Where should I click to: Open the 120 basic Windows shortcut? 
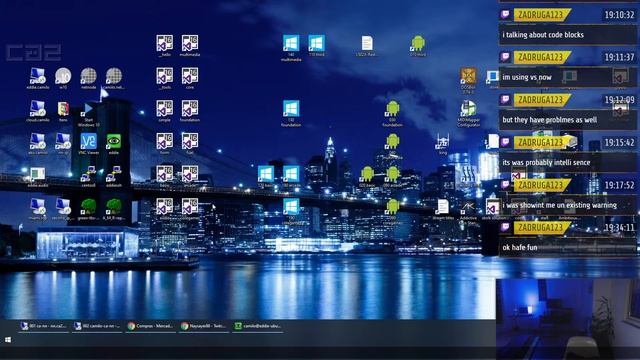click(266, 175)
